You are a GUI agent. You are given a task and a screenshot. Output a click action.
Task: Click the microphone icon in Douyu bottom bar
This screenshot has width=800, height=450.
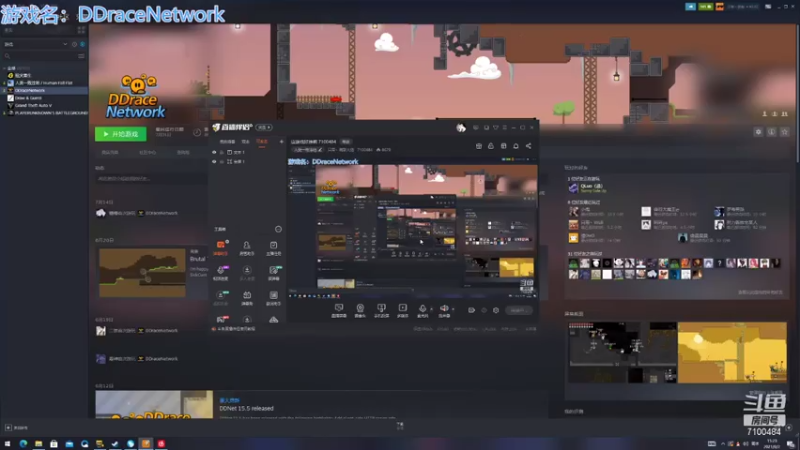[422, 310]
